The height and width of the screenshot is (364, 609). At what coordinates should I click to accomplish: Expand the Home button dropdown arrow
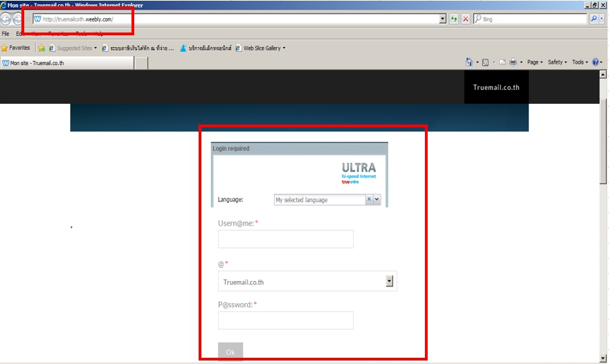click(x=478, y=62)
